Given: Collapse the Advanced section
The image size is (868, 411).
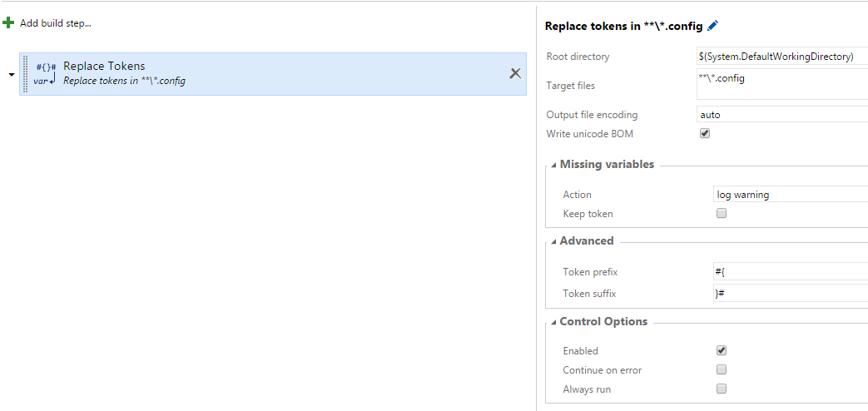Looking at the screenshot, I should pos(554,241).
